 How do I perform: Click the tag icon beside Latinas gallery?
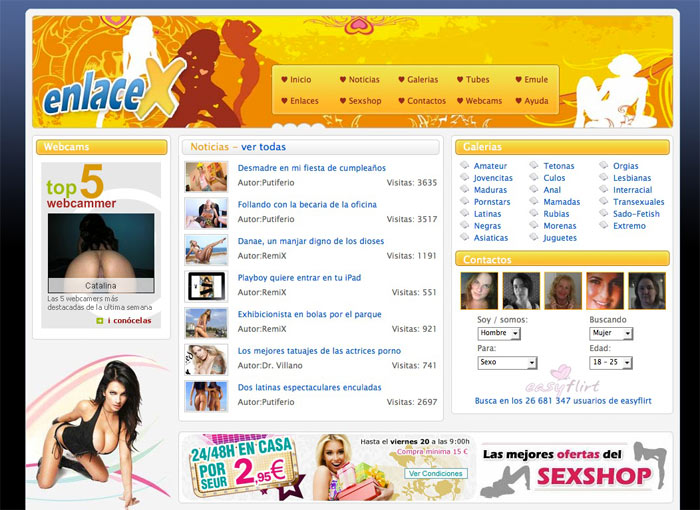point(465,213)
